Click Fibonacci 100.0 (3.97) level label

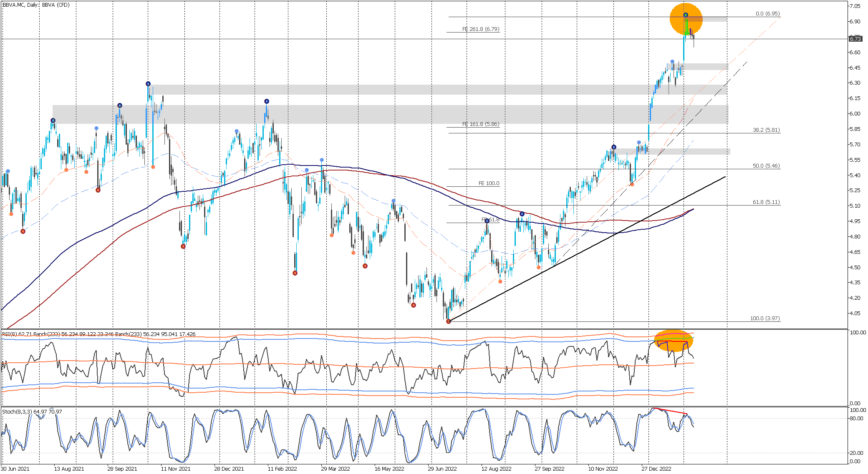(765, 319)
